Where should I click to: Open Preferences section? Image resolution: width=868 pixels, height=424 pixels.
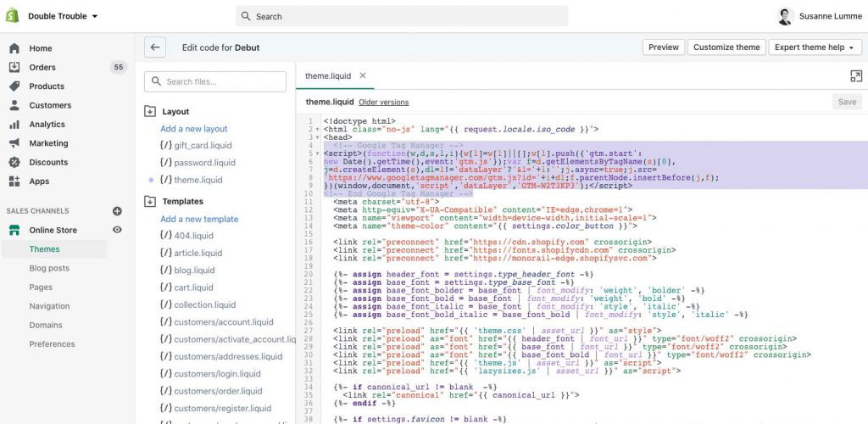click(x=52, y=344)
